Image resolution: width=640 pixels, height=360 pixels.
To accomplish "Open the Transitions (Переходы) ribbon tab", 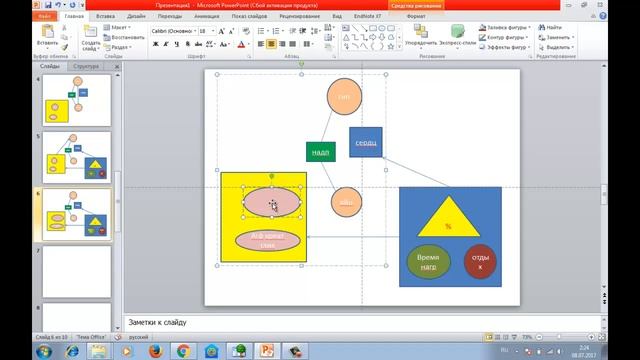I will (170, 16).
